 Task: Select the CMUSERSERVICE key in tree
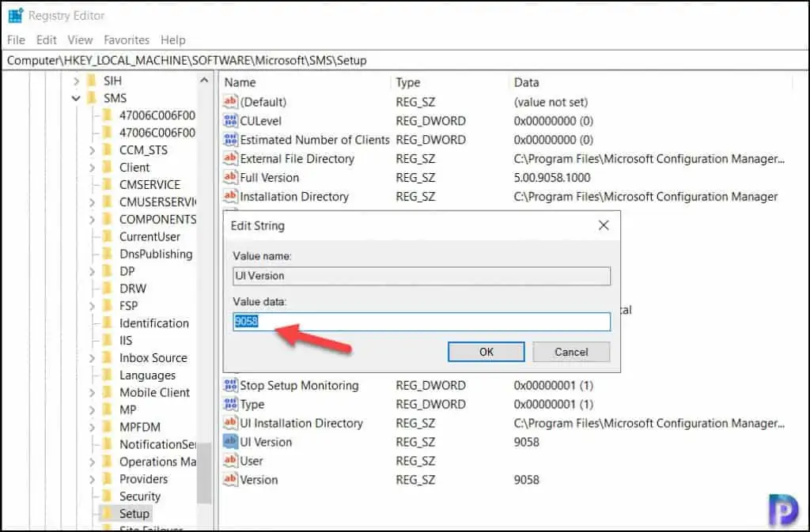[157, 202]
